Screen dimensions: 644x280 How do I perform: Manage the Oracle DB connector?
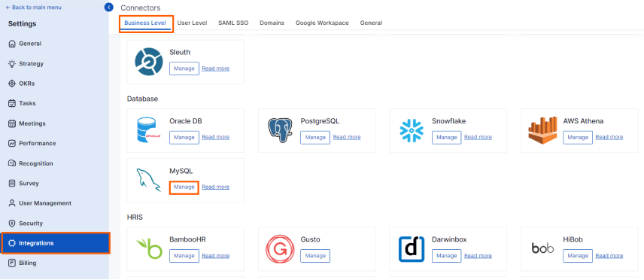[184, 137]
